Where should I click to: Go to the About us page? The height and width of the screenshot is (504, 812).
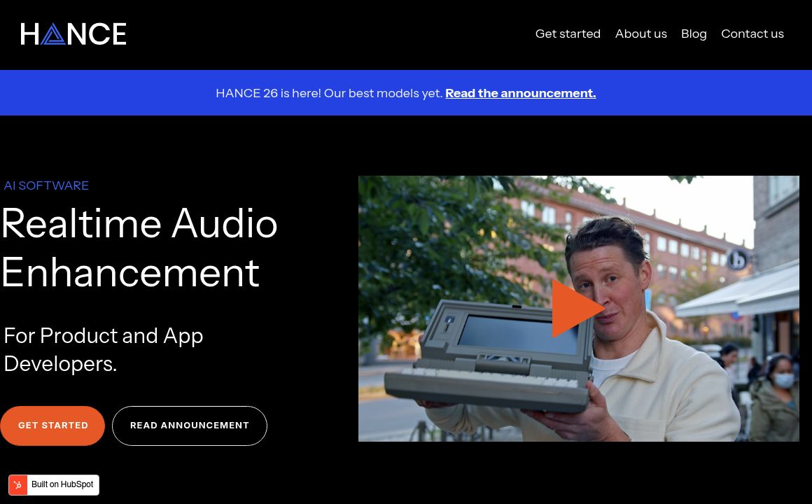[640, 34]
